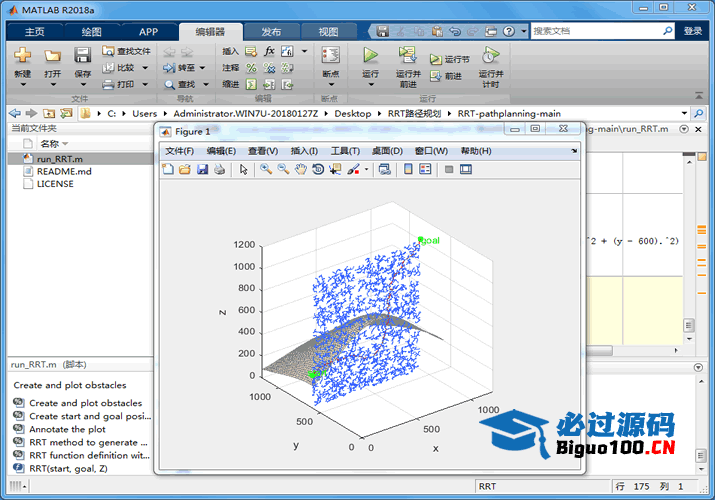Viewport: 715px width, 500px height.
Task: Click Compare (比较) button
Action: pyautogui.click(x=125, y=68)
